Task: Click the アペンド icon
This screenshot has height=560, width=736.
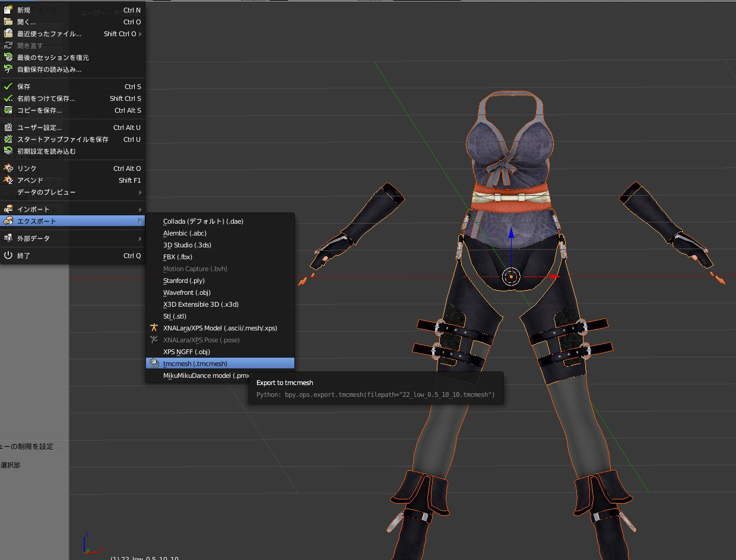Action: 8,180
